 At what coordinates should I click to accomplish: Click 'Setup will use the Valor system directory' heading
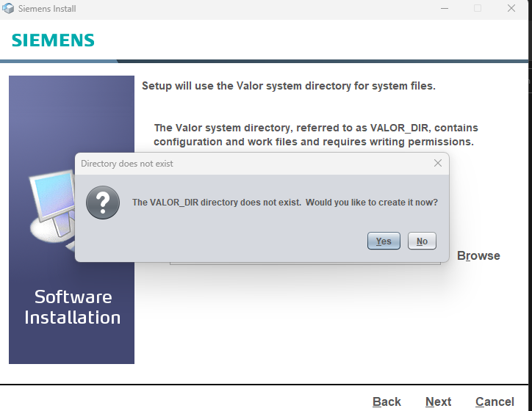coord(288,86)
